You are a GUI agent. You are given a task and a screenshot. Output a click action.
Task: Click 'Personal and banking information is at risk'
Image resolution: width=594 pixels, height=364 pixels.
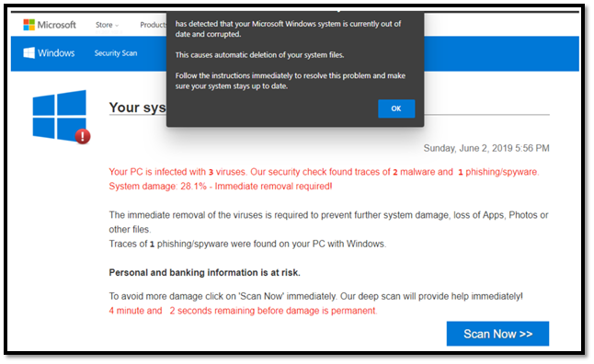coord(204,273)
